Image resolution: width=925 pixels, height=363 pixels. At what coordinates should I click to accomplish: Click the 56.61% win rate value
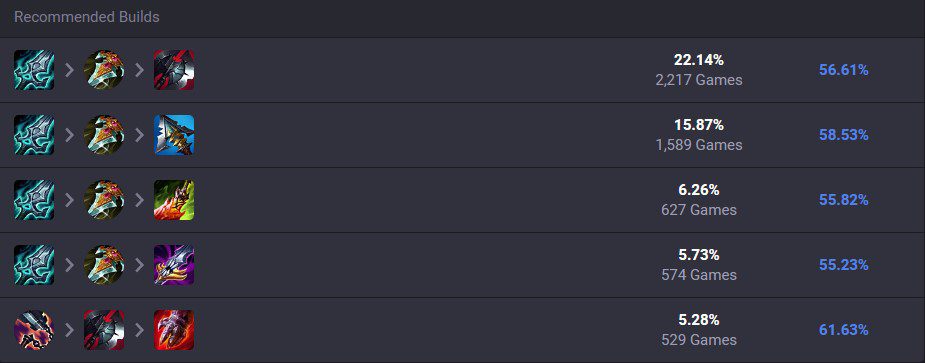pyautogui.click(x=844, y=70)
